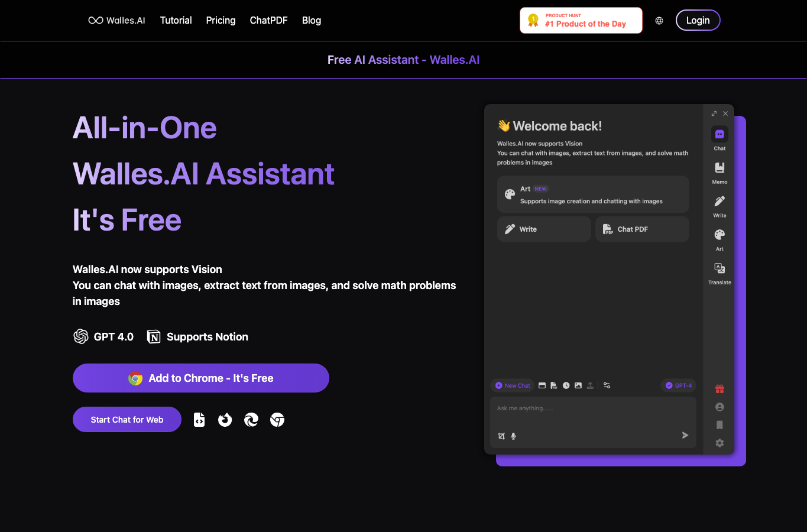Click the Login button

click(x=698, y=20)
